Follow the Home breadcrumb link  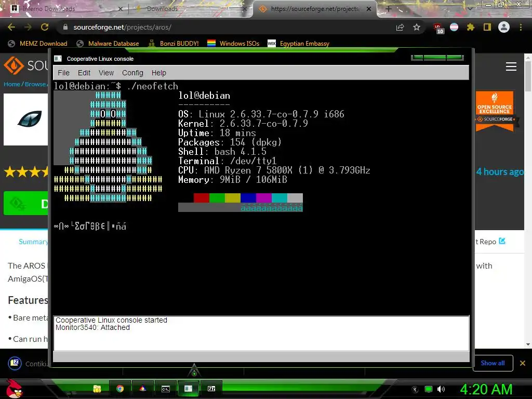(12, 84)
